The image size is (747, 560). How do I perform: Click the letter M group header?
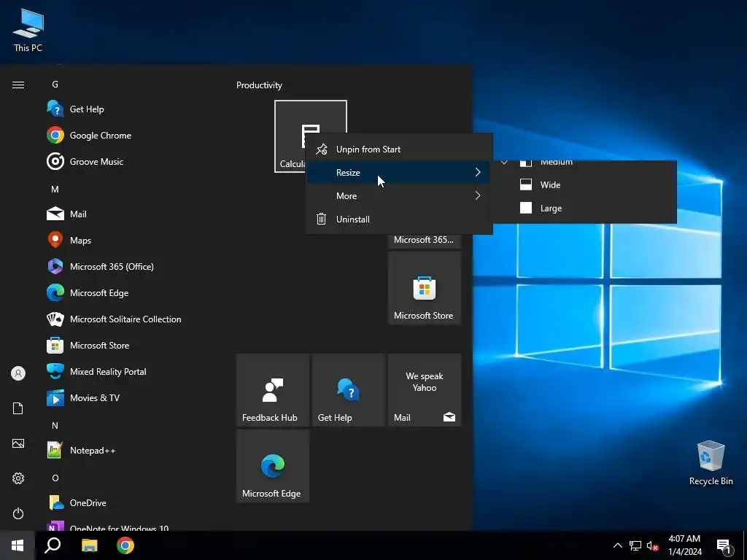click(55, 189)
